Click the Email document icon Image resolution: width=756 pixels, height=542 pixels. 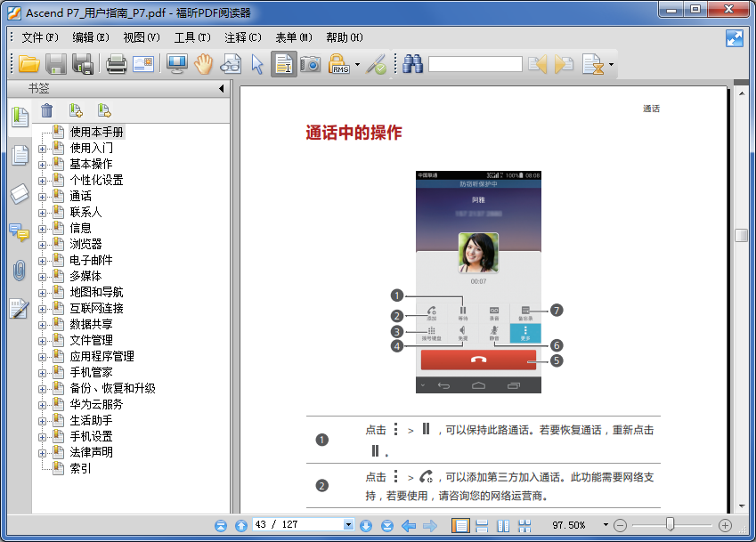(143, 64)
